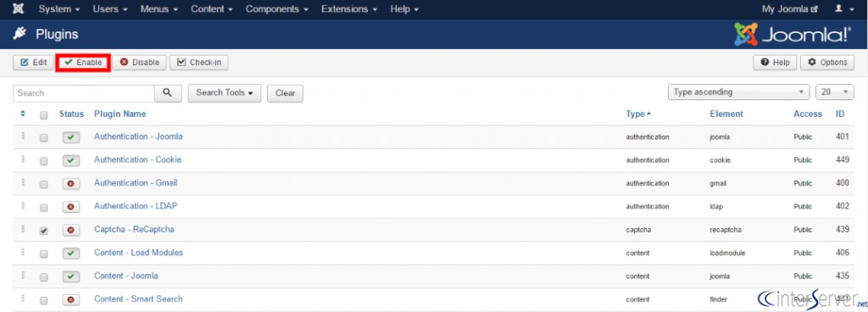Open the Users menu

click(110, 9)
